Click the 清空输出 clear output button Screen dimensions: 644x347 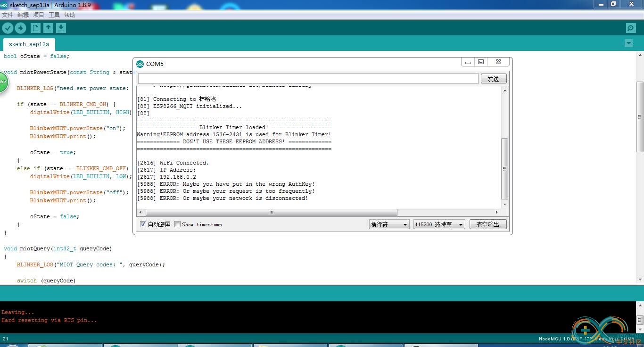pos(488,224)
